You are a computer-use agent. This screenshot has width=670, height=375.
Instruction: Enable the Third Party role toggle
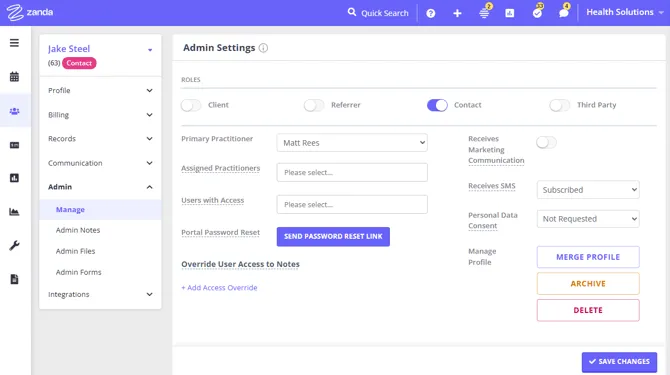coord(560,105)
